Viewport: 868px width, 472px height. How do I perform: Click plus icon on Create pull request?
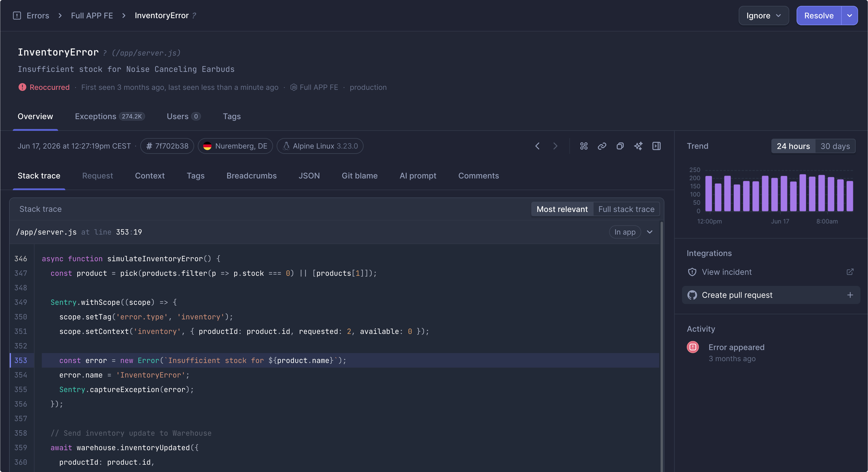click(x=850, y=295)
